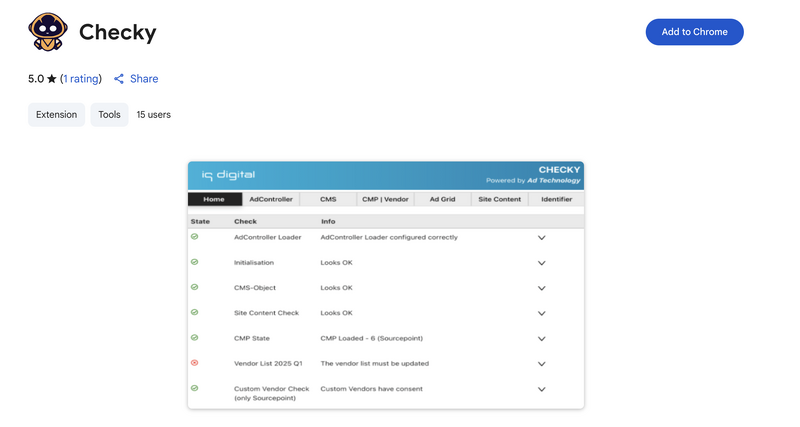Viewport: 800px width, 427px height.
Task: Click the rating star icon
Action: point(52,79)
